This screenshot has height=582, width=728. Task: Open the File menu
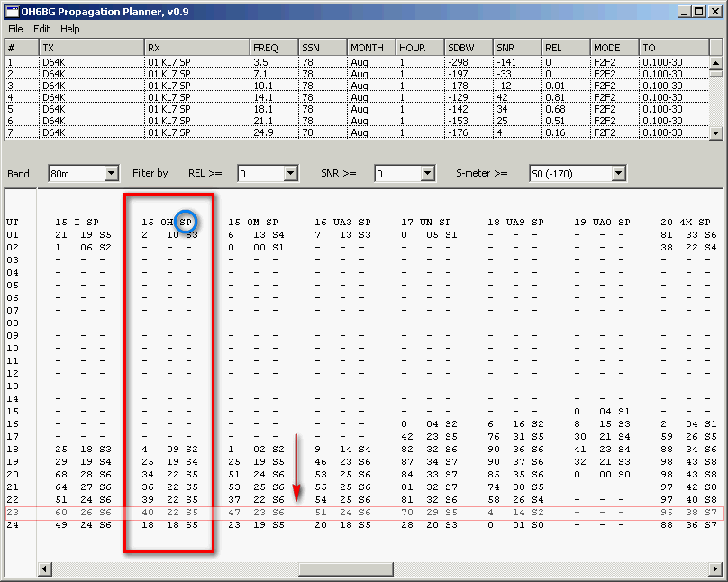tap(15, 29)
